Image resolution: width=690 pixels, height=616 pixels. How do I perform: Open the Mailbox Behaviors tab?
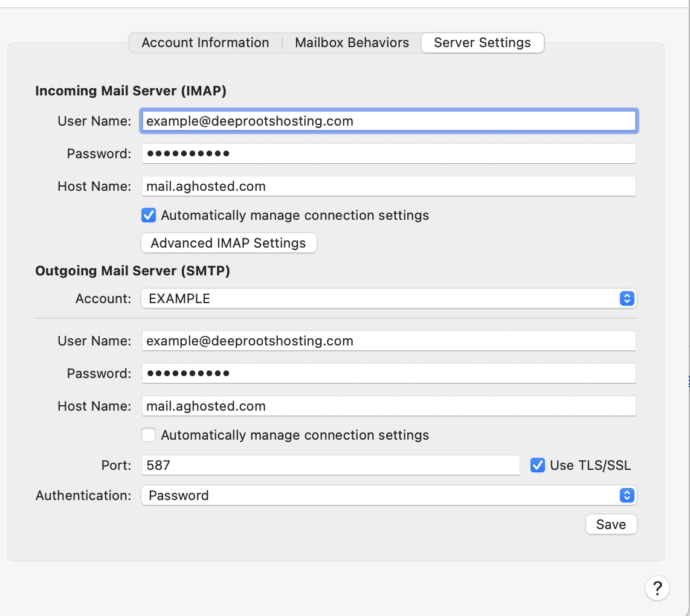pos(352,43)
